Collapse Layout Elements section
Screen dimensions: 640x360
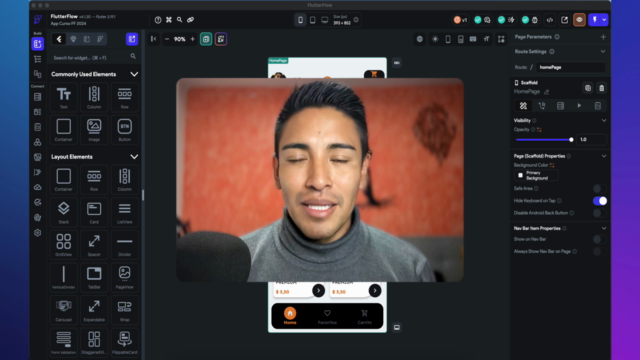click(134, 157)
